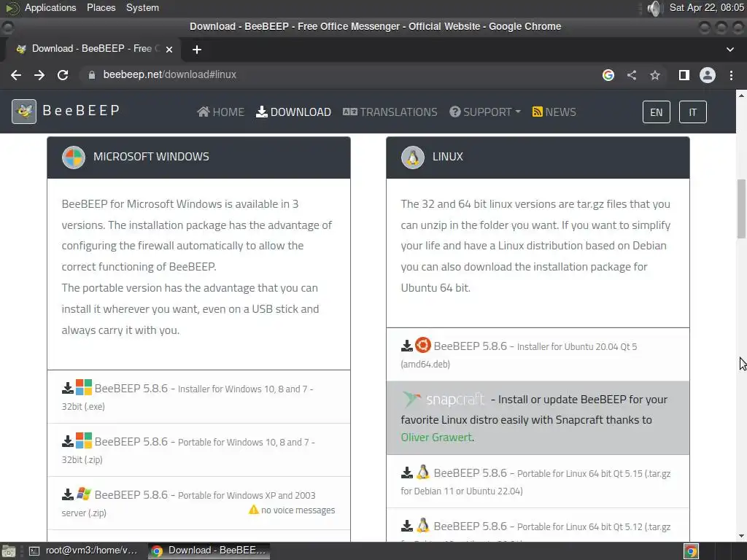This screenshot has width=747, height=560.
Task: Click the volume speaker icon in the panel
Action: click(655, 8)
